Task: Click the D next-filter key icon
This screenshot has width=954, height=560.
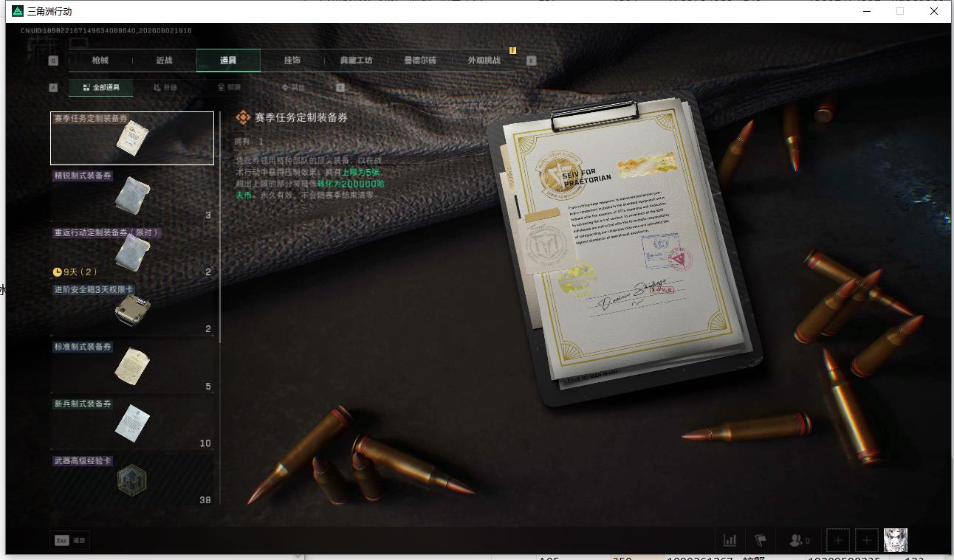Action: [x=340, y=87]
